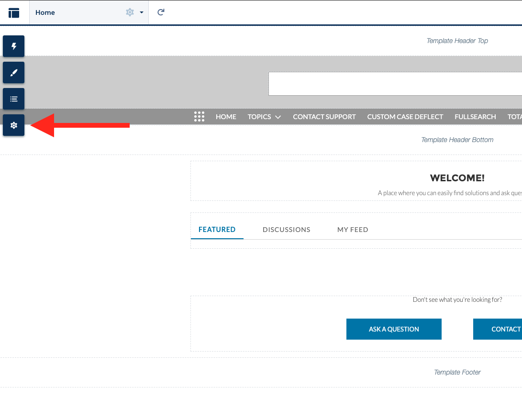The height and width of the screenshot is (420, 522).
Task: Open CUSTOM CASE DEFLECT navigation item
Action: 405,117
